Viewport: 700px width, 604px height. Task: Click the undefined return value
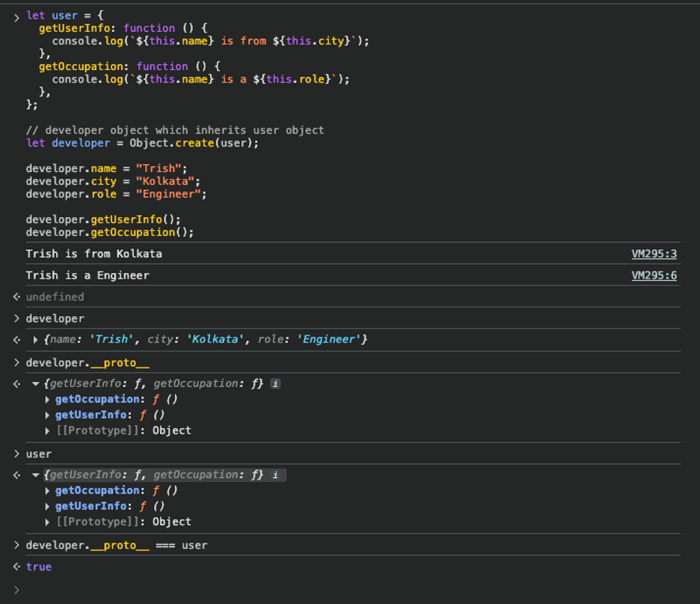(x=54, y=297)
